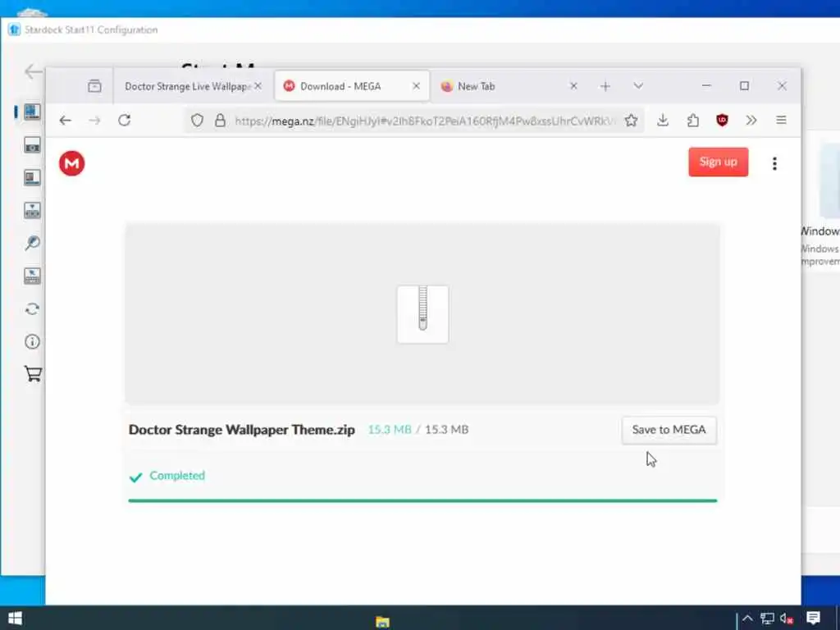Click the Completed status text
This screenshot has width=840, height=630.
(177, 476)
